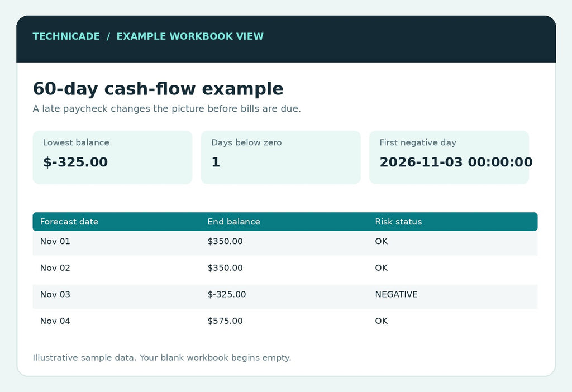The image size is (572, 392).
Task: Click the $350.00 balance in Nov 01 row
Action: pyautogui.click(x=225, y=241)
